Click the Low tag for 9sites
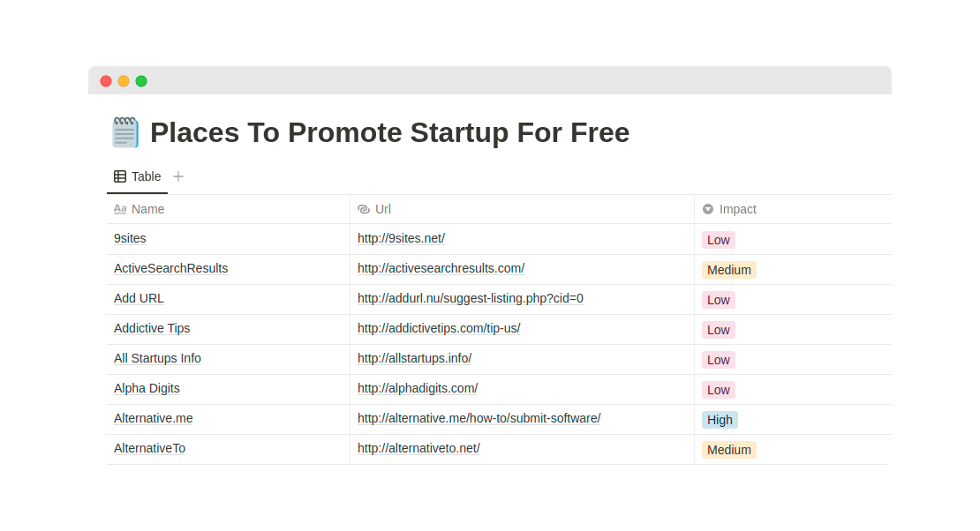 point(718,240)
